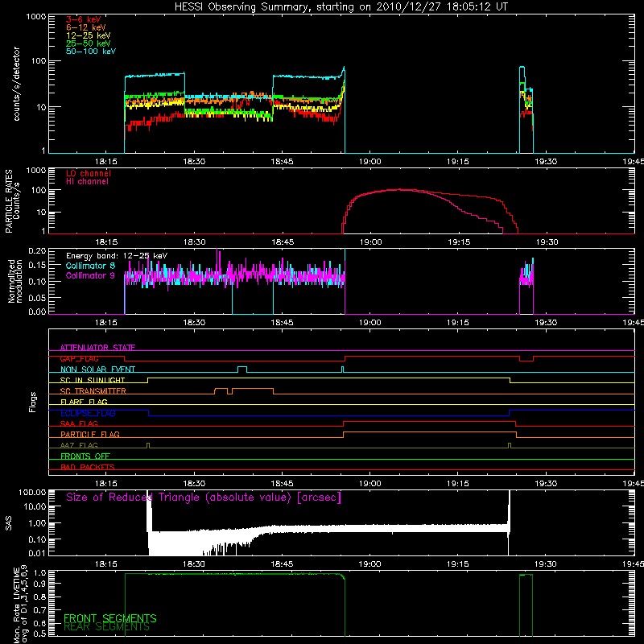This screenshot has width=644, height=644.
Task: Select the 50-100 keV legend label
Action: click(91, 52)
